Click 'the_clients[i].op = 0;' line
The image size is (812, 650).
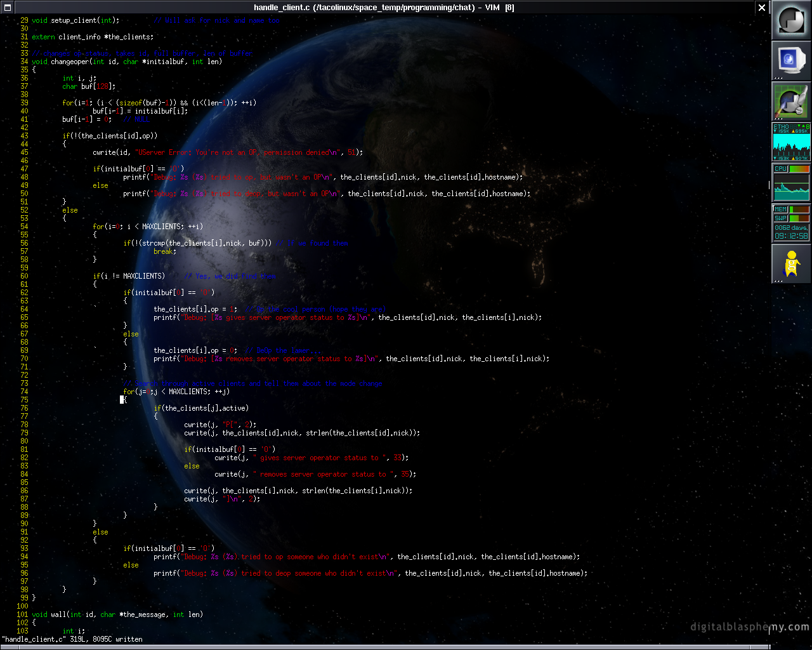pos(195,350)
